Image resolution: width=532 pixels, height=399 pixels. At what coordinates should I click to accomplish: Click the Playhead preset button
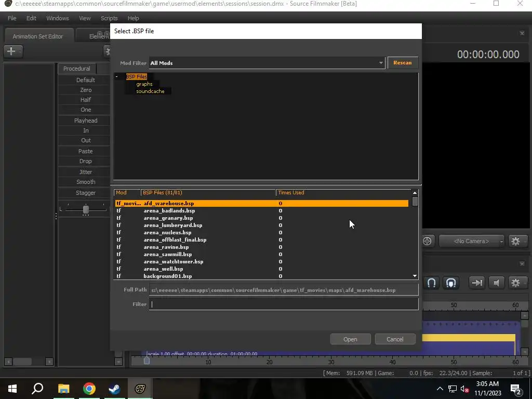pyautogui.click(x=86, y=121)
